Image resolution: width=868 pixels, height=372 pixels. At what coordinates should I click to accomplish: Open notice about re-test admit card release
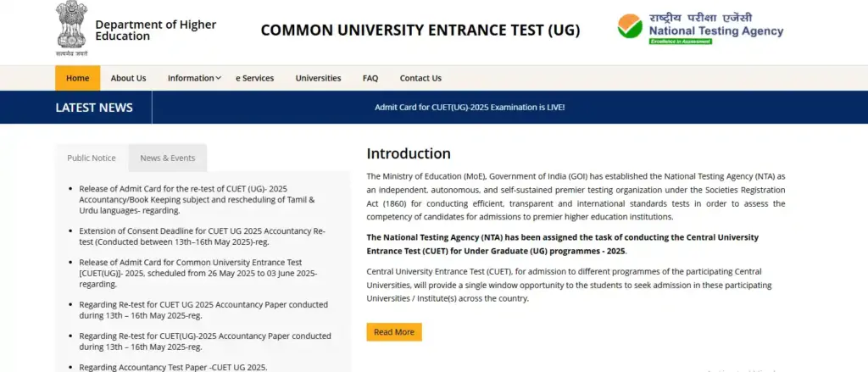(197, 199)
